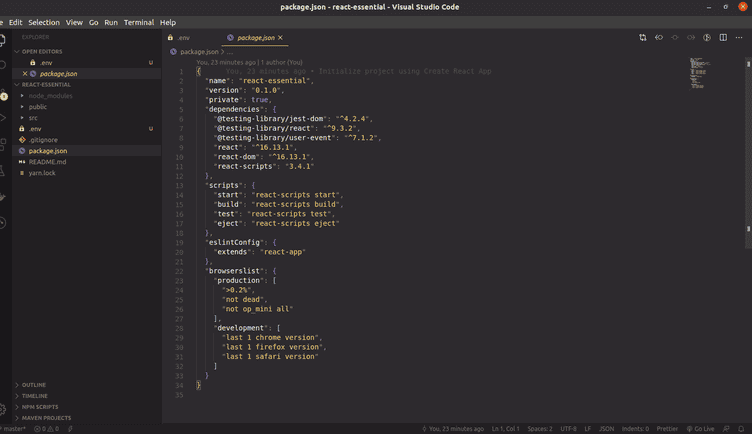Click git blame 'You, 23 minutes ago' status entry
The width and height of the screenshot is (752, 434).
[453, 429]
